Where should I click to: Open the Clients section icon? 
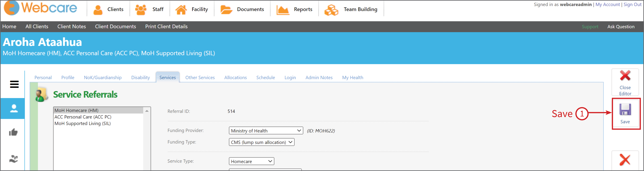tap(98, 10)
